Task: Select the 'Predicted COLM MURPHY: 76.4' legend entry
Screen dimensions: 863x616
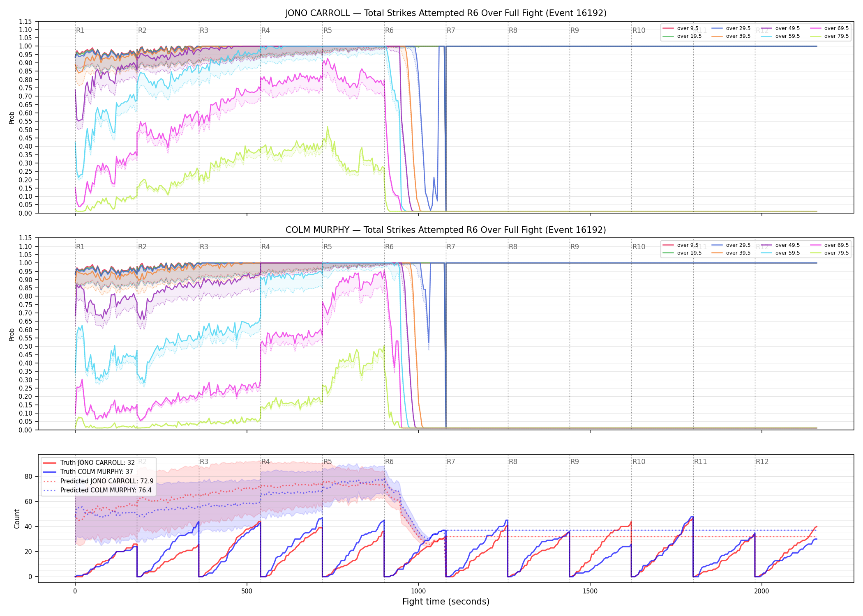Action: coord(97,490)
